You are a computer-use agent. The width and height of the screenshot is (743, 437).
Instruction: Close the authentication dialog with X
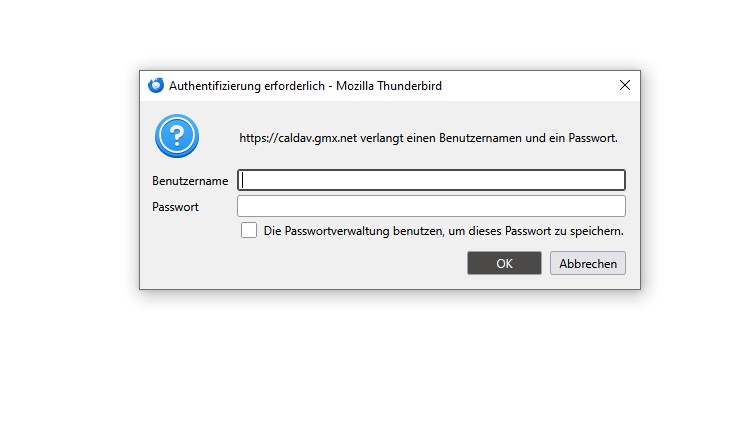pos(625,86)
